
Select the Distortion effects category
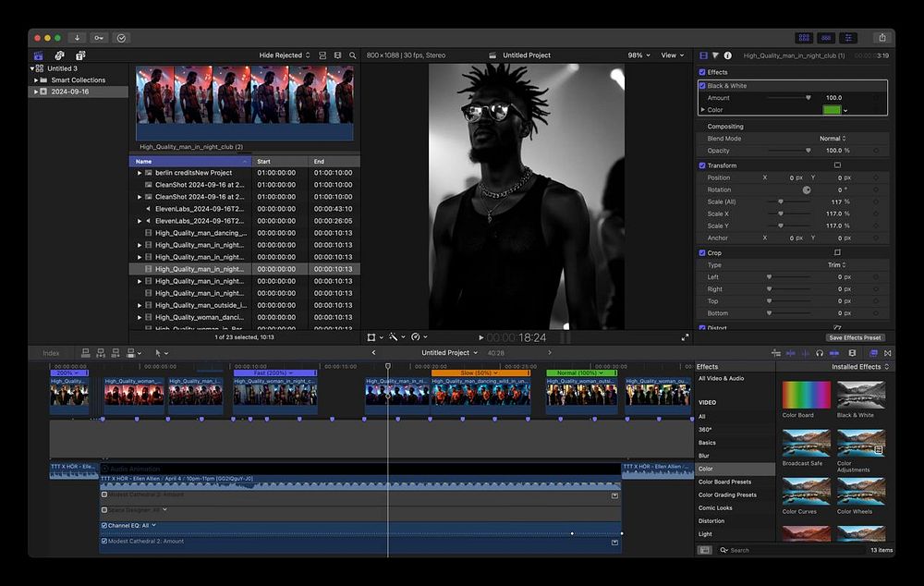tap(711, 520)
